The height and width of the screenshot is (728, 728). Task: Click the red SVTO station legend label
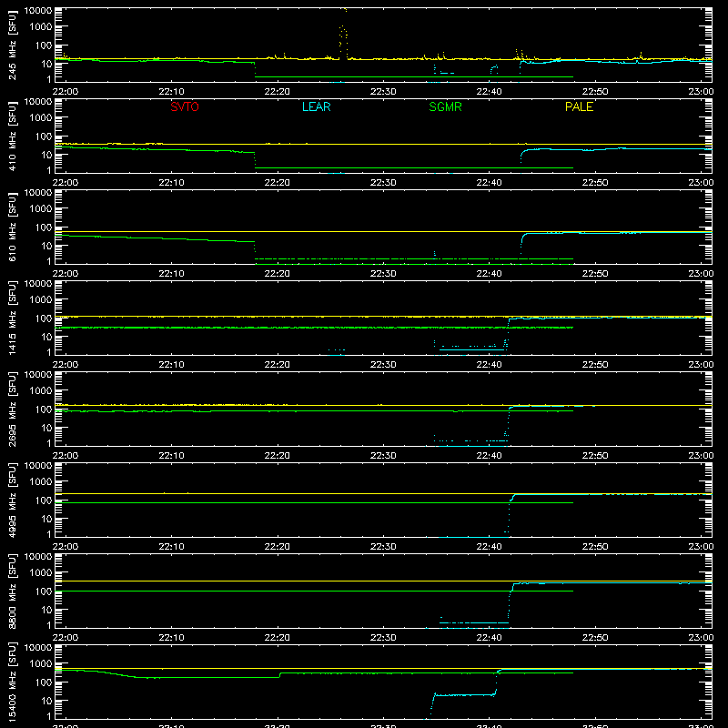tap(185, 106)
